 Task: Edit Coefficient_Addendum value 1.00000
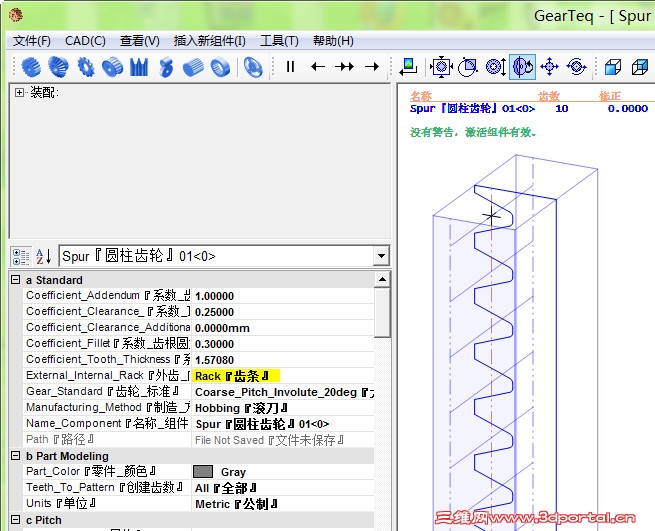click(283, 296)
